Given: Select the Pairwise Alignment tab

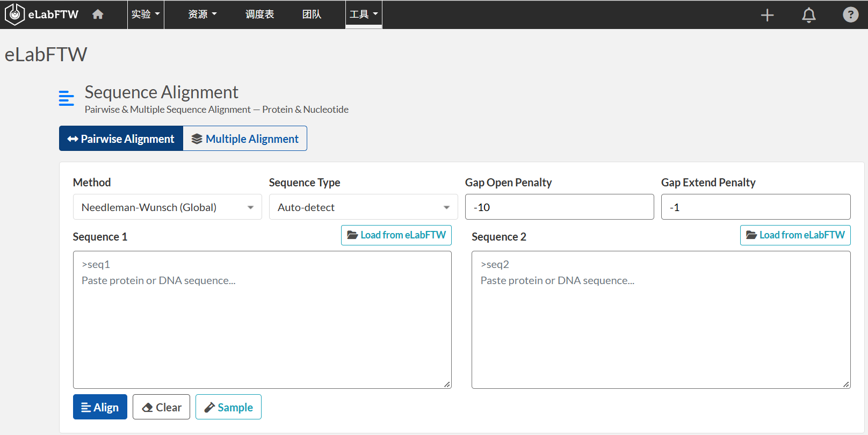Looking at the screenshot, I should click(x=121, y=139).
